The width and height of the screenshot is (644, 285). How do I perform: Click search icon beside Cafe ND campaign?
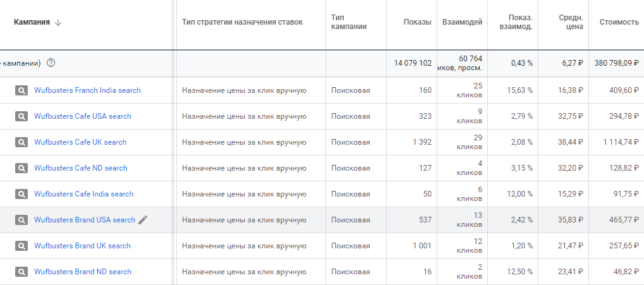(x=22, y=168)
